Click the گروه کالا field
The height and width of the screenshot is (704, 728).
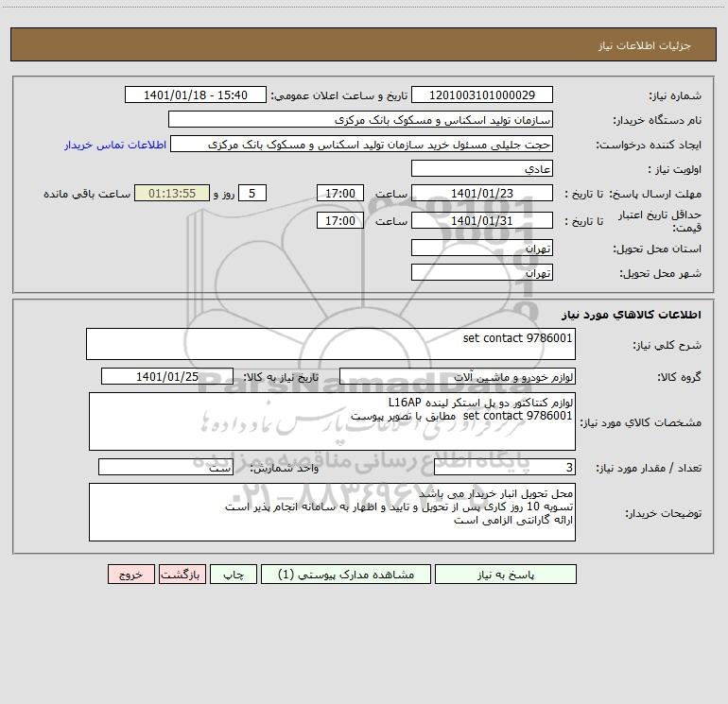point(458,376)
